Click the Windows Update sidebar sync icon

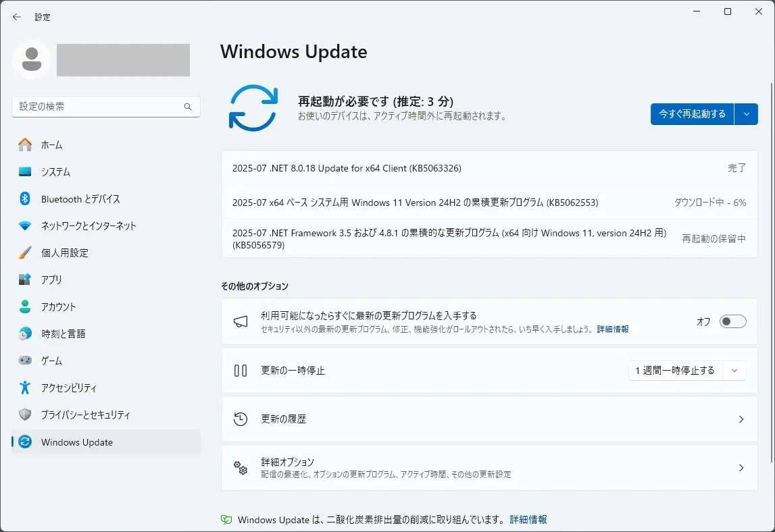click(25, 442)
